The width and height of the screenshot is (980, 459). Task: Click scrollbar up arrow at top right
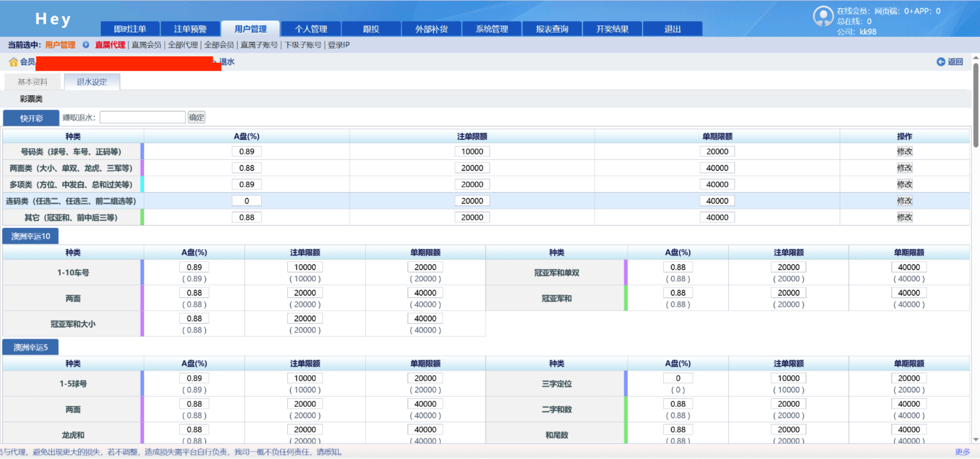click(x=976, y=58)
